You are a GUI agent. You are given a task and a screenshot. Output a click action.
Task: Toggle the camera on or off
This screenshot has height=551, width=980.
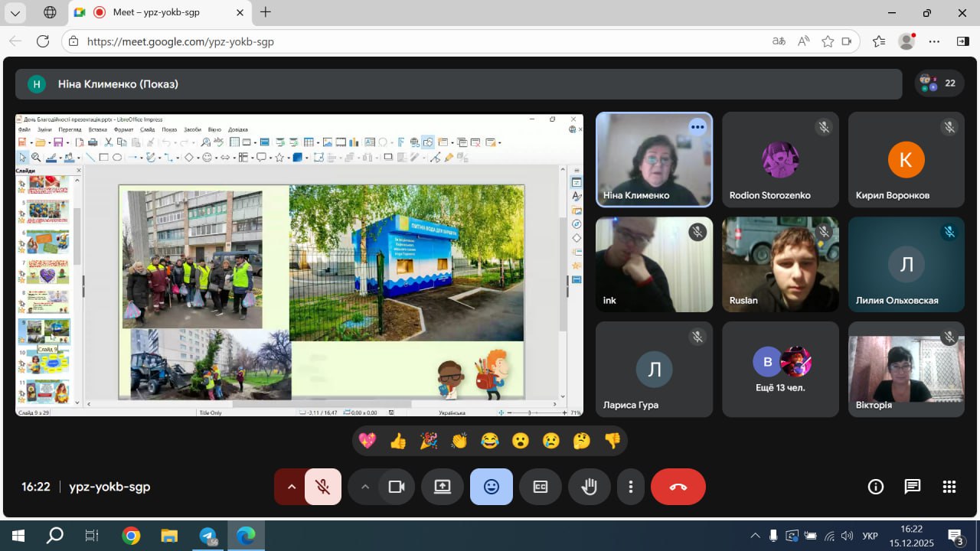point(397,487)
